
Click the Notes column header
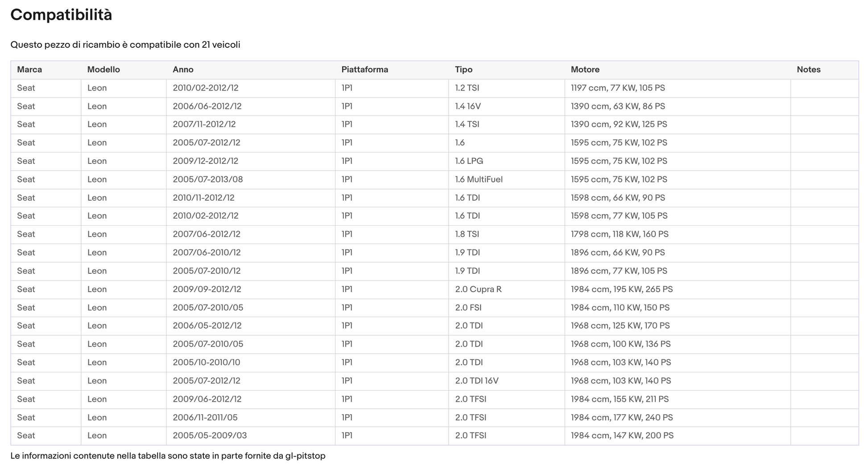808,70
